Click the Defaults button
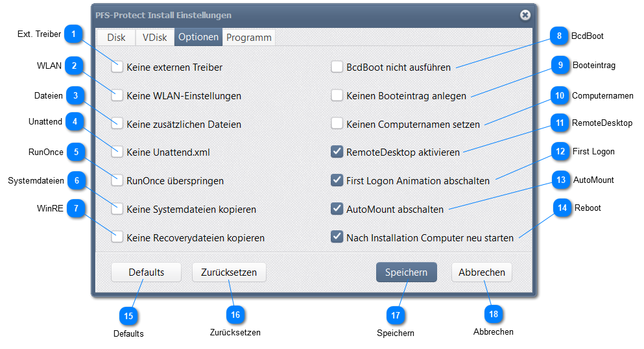This screenshot has height=349, width=644. tap(146, 272)
